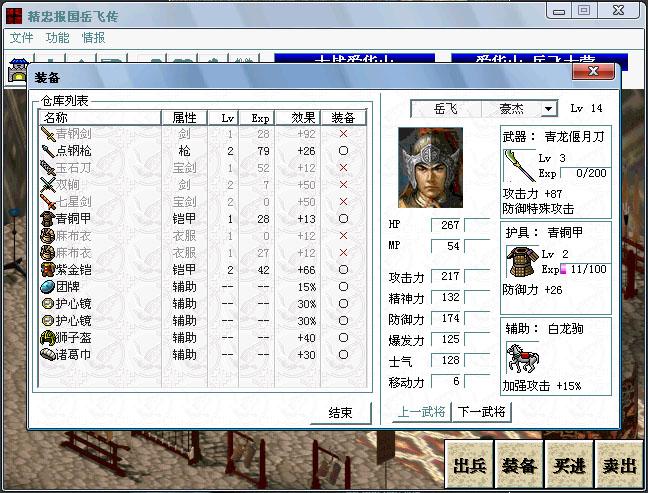Open the 功能 menu
Screen dimensions: 648x493
57,38
